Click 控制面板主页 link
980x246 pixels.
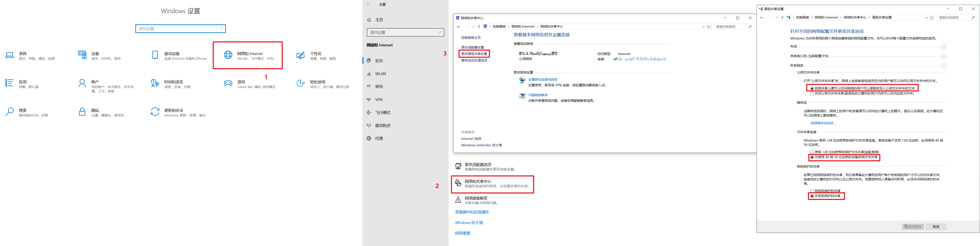point(471,38)
